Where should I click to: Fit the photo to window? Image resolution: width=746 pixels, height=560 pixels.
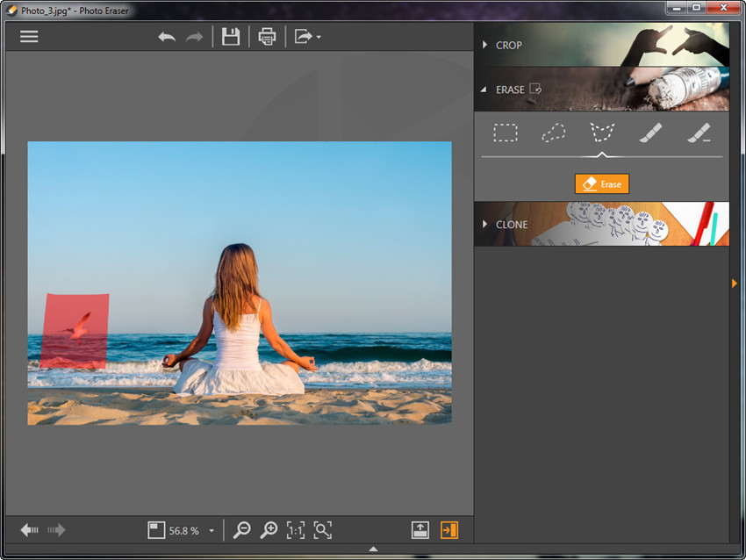(x=323, y=530)
